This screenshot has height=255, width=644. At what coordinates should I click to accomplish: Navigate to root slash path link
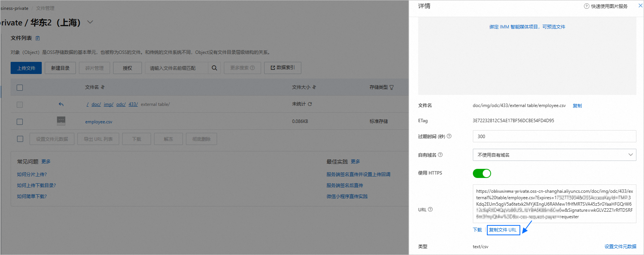click(88, 104)
